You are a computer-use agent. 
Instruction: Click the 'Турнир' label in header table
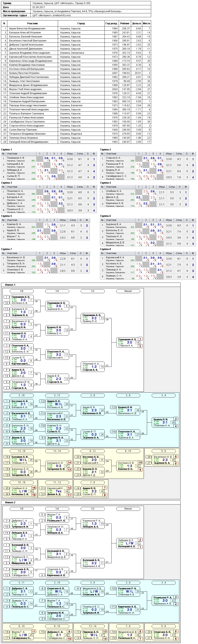(7, 3)
